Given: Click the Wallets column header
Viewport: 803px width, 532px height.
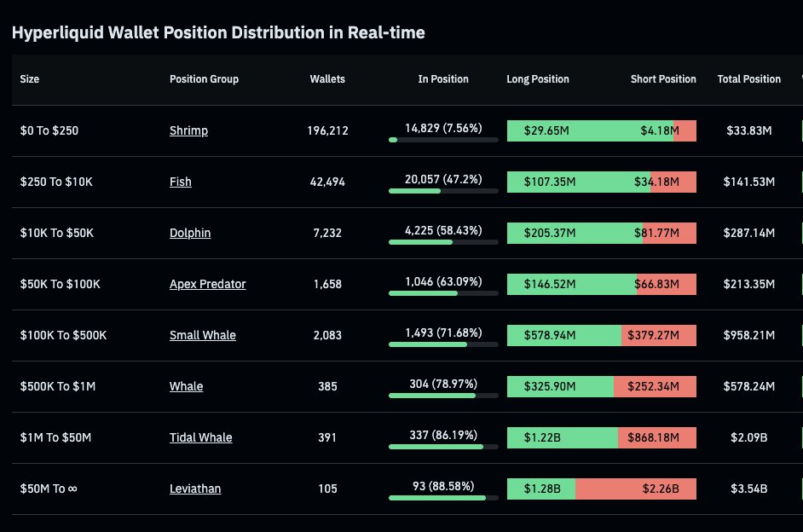Looking at the screenshot, I should pos(327,79).
